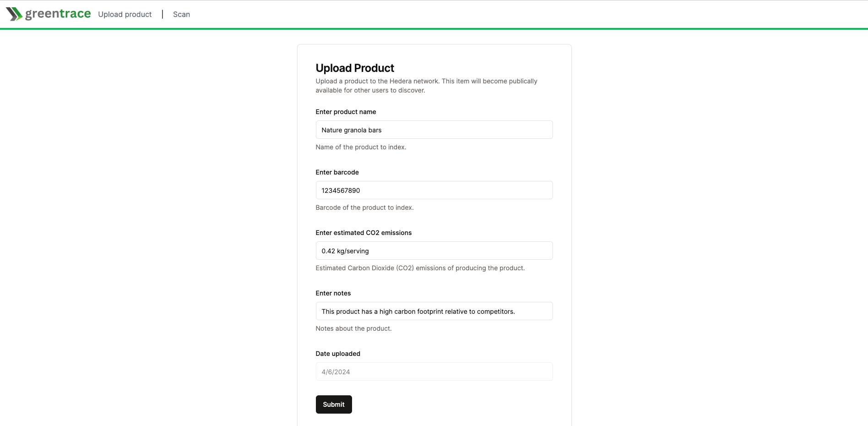
Task: Click the Enter estimated CO2 emissions label
Action: pyautogui.click(x=363, y=233)
